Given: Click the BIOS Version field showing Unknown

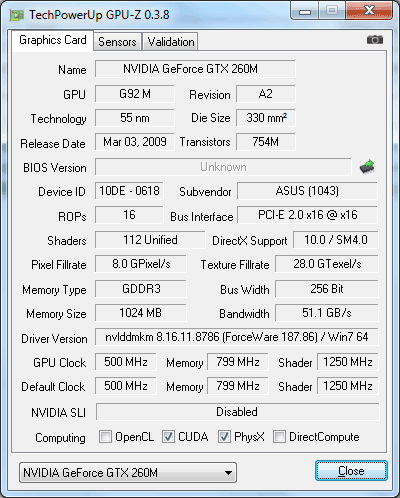Looking at the screenshot, I should coord(223,167).
